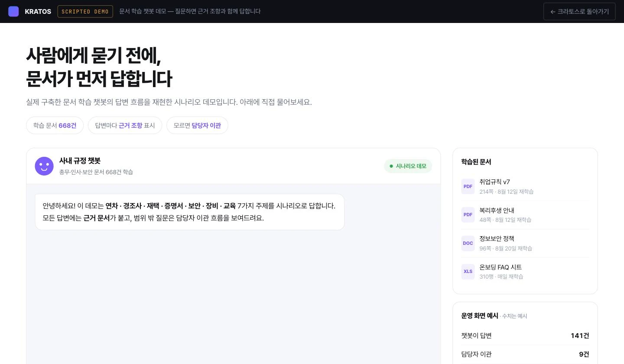
Task: Click the 담당자 이관 row label in stats
Action: (x=476, y=354)
